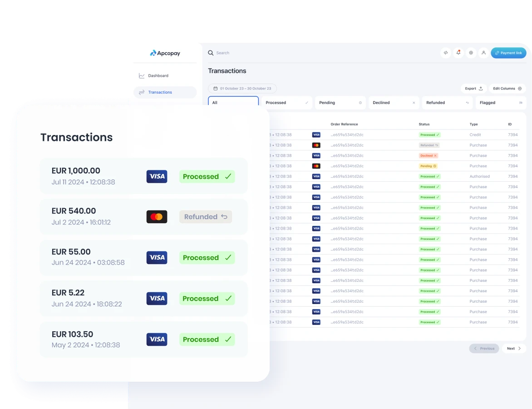Click the Refunded badge on EUR 540.00 card
This screenshot has height=409, width=532.
(x=206, y=217)
